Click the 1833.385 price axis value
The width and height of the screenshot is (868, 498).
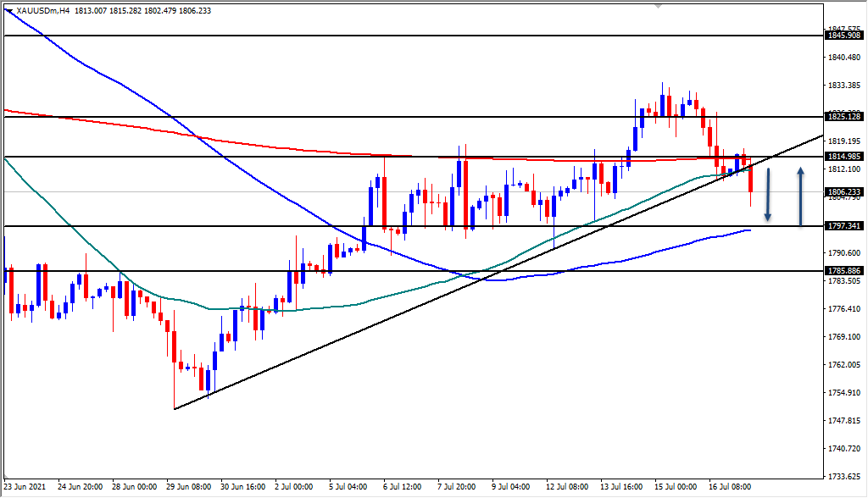pos(844,86)
